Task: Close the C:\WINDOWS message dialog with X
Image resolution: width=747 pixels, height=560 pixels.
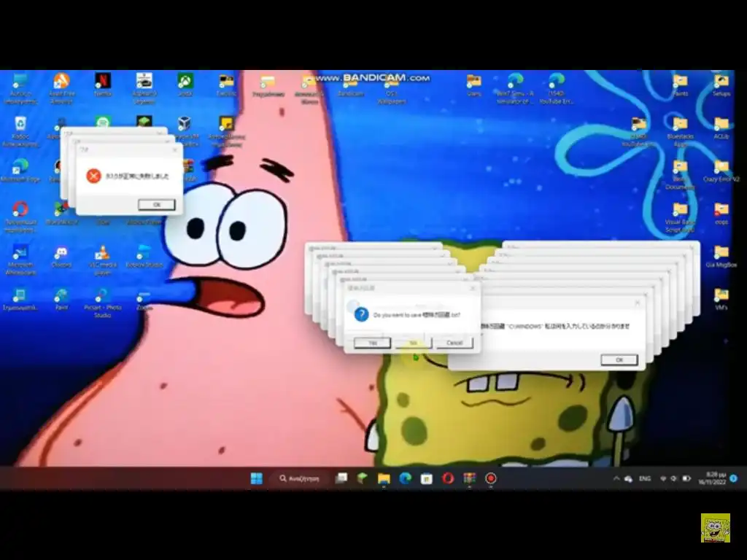Action: coord(638,303)
